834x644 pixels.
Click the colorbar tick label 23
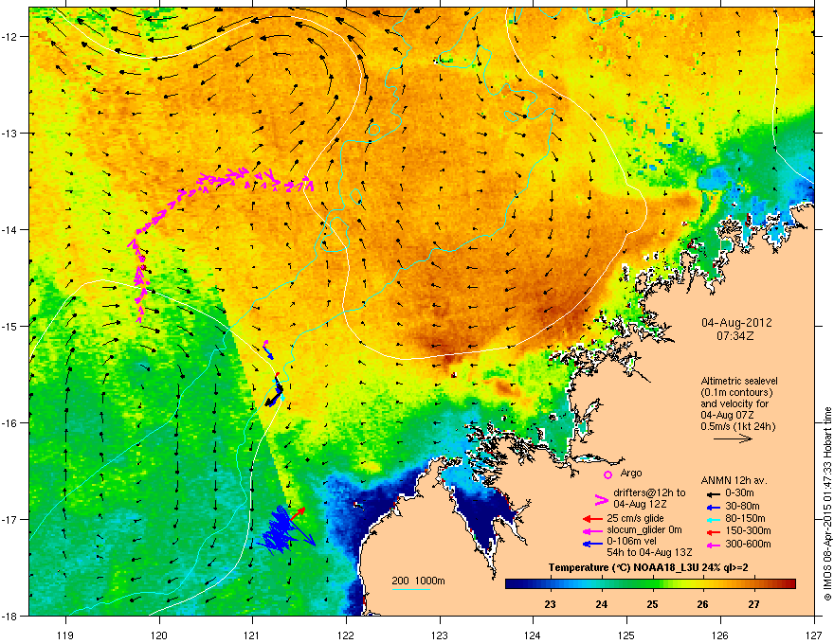[x=551, y=604]
